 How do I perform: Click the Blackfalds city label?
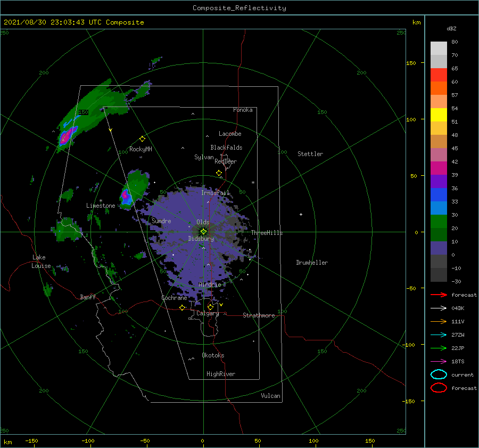tap(226, 148)
